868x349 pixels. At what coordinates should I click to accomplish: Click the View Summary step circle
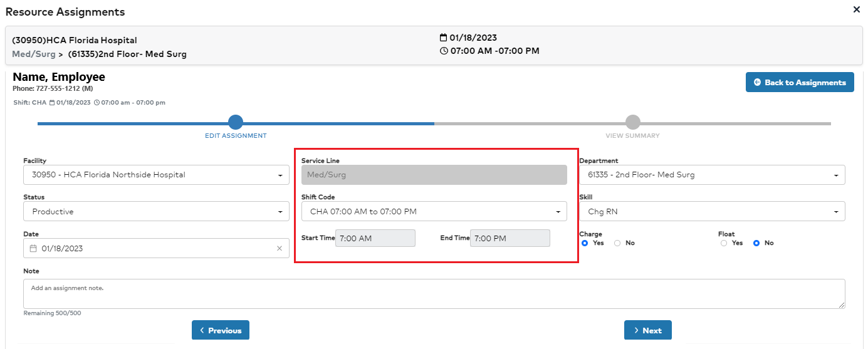(632, 122)
